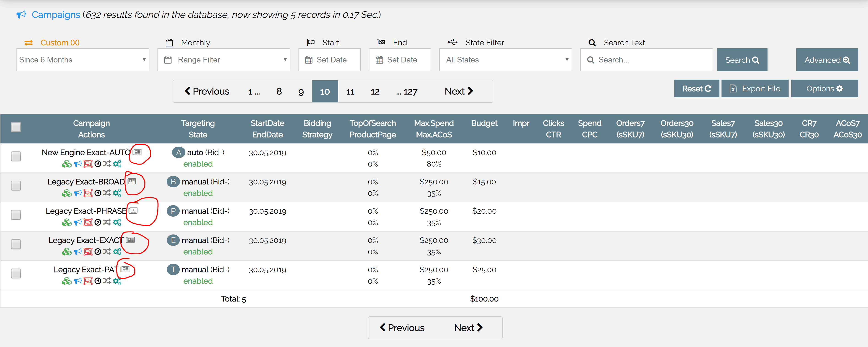Click gray shuffle icon under Legacy Exact-PHRASE
868x347 pixels.
click(107, 223)
